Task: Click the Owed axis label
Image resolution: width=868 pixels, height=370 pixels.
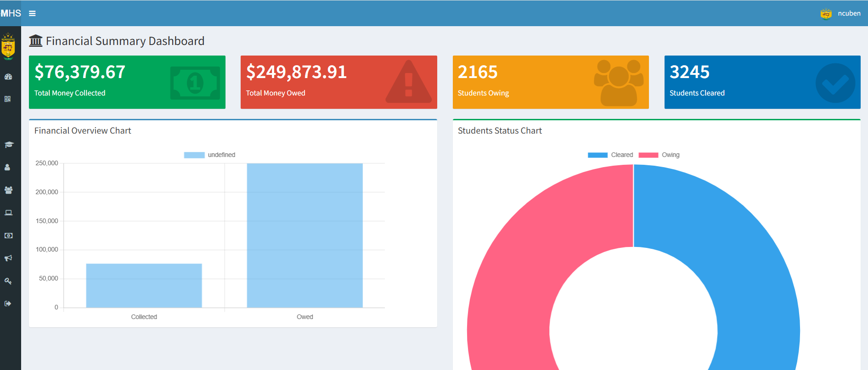Action: [x=305, y=317]
